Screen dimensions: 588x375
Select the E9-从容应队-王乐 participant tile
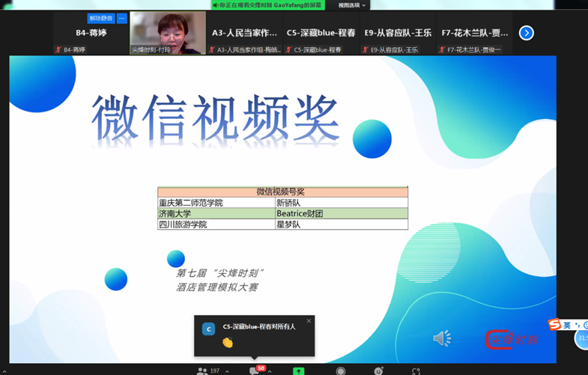point(397,33)
